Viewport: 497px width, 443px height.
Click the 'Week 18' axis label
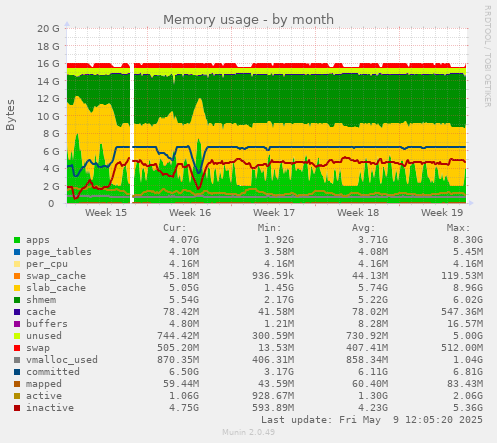(358, 213)
